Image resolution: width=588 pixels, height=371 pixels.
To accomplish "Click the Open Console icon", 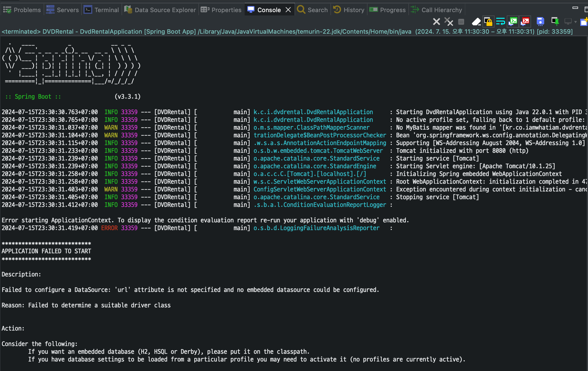I will click(584, 22).
